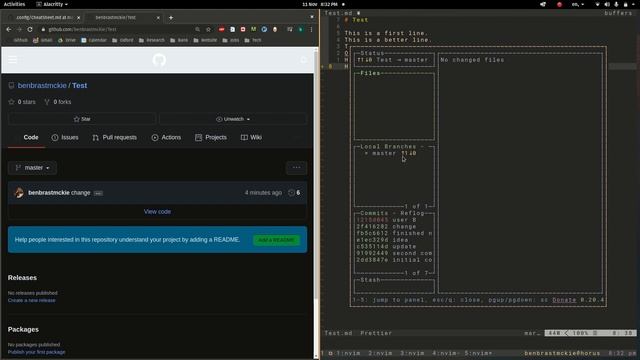Switch to the Actions tab

pyautogui.click(x=166, y=138)
